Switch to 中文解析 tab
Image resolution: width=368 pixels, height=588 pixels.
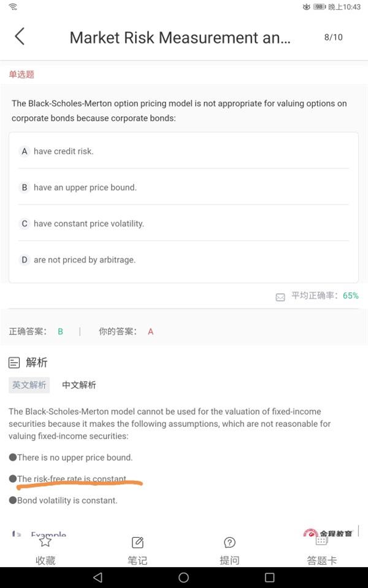(79, 385)
